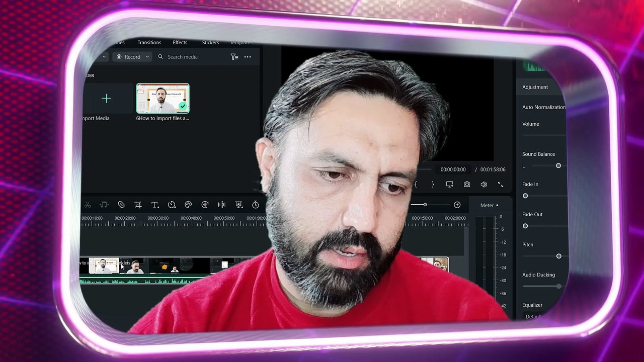This screenshot has width=644, height=362.
Task: Expand the Record dropdown arrow
Action: [147, 57]
